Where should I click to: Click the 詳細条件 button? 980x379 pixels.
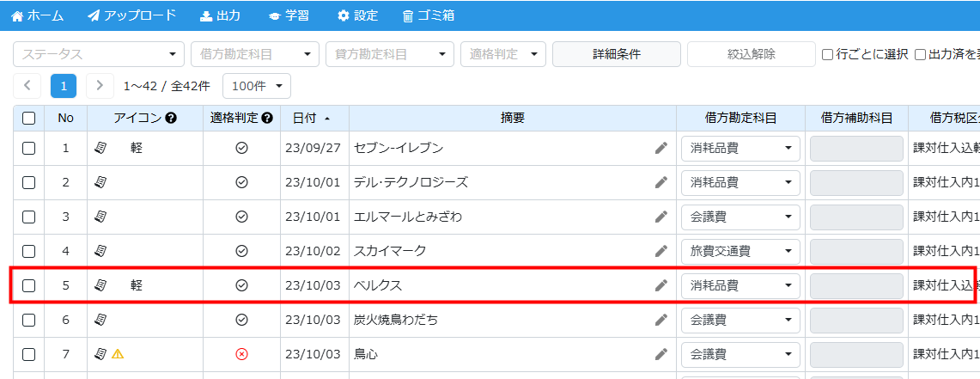click(616, 54)
